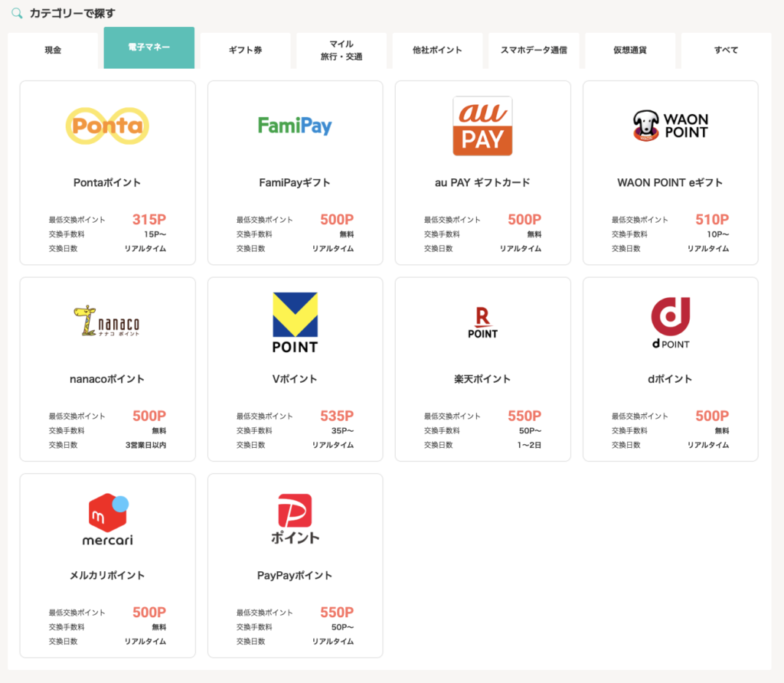Select the 仮想通貨 tab
Image resolution: width=784 pixels, height=683 pixels.
click(x=630, y=50)
